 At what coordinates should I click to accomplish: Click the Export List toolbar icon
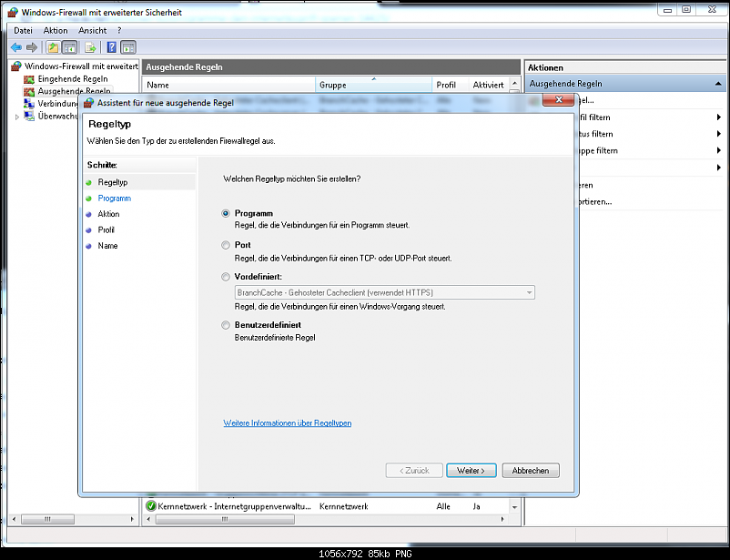[x=90, y=47]
